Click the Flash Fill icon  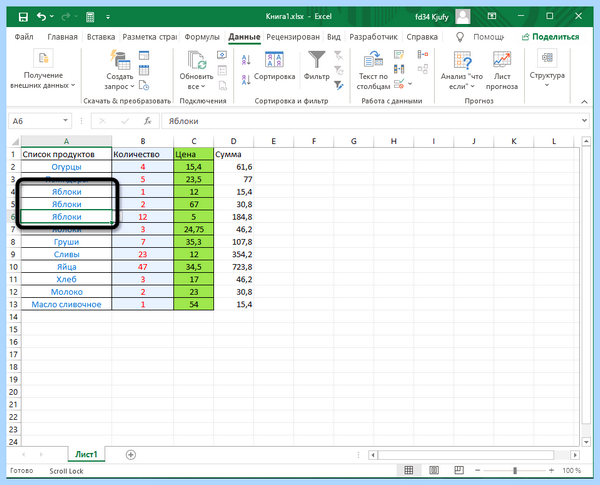399,55
